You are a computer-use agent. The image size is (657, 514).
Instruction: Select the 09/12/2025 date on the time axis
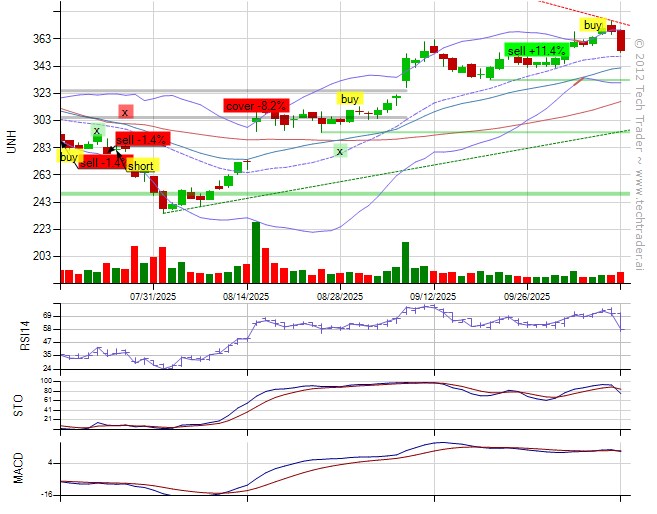432,296
